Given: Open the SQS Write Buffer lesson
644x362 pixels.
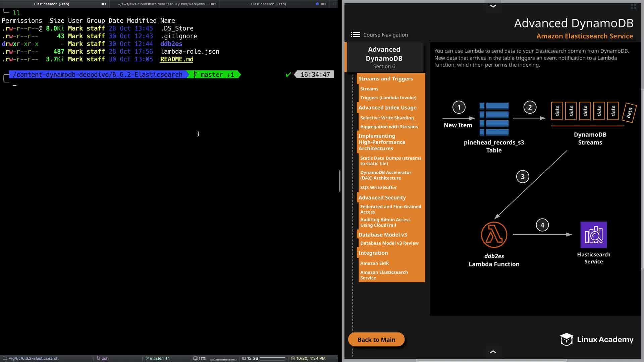Looking at the screenshot, I should pos(378,188).
